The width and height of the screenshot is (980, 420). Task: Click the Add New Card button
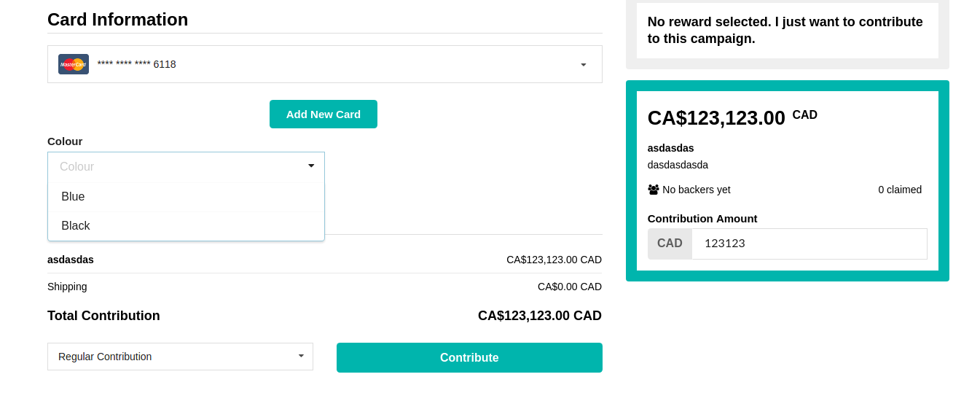pyautogui.click(x=323, y=114)
